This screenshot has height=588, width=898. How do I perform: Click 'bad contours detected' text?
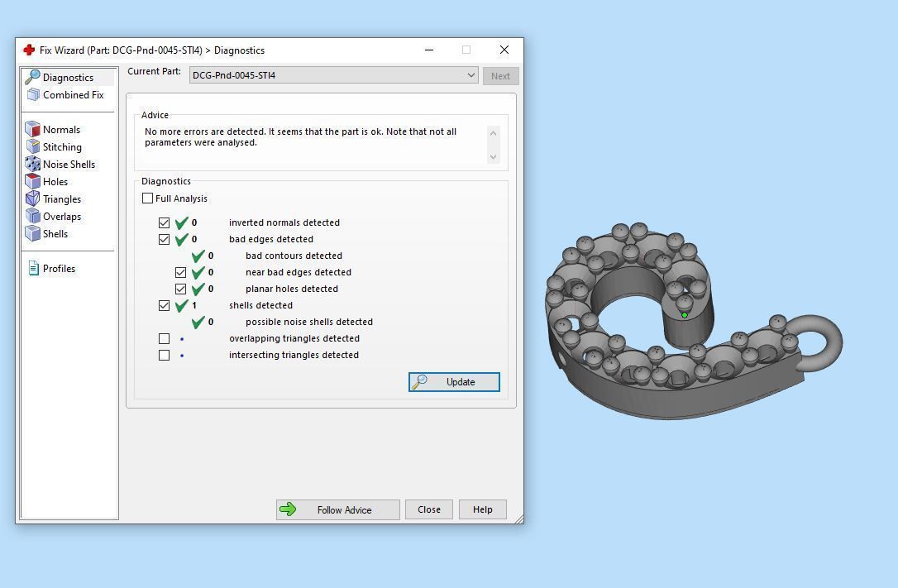tap(294, 256)
